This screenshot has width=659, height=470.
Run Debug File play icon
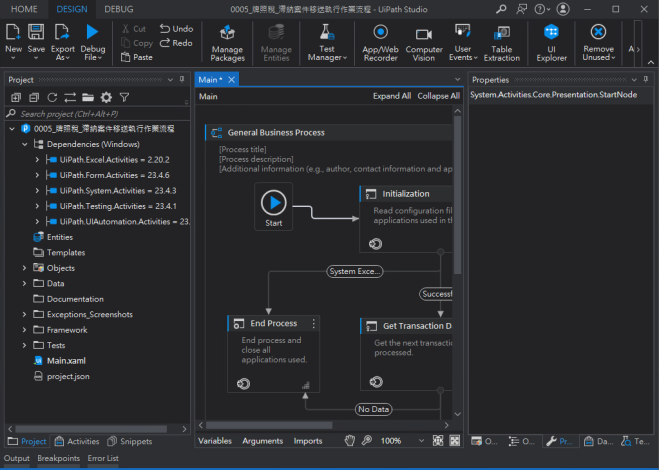[92, 32]
